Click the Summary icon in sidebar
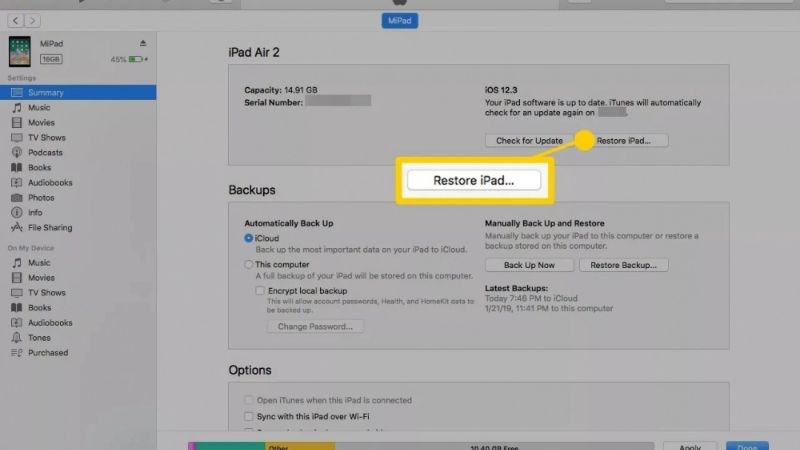Screen dimensions: 800x450 tap(17, 92)
